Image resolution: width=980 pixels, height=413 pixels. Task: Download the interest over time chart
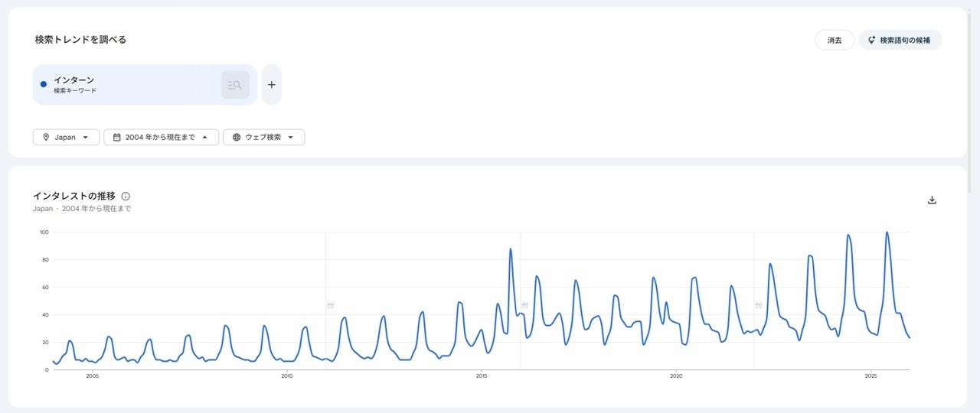[932, 200]
